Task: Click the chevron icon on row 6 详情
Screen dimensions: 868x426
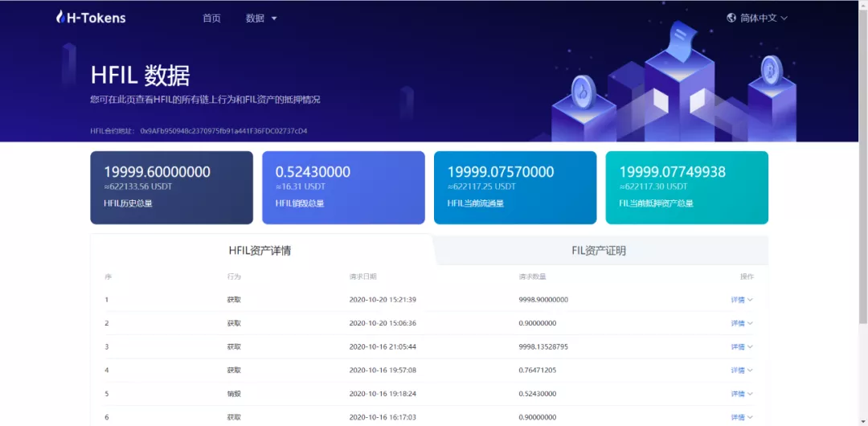Action: click(750, 417)
